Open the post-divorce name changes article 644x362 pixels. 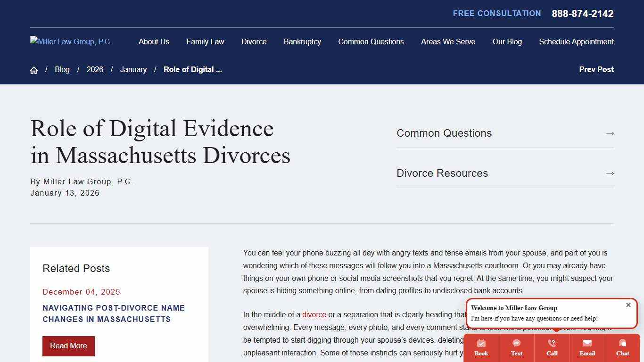pyautogui.click(x=114, y=313)
